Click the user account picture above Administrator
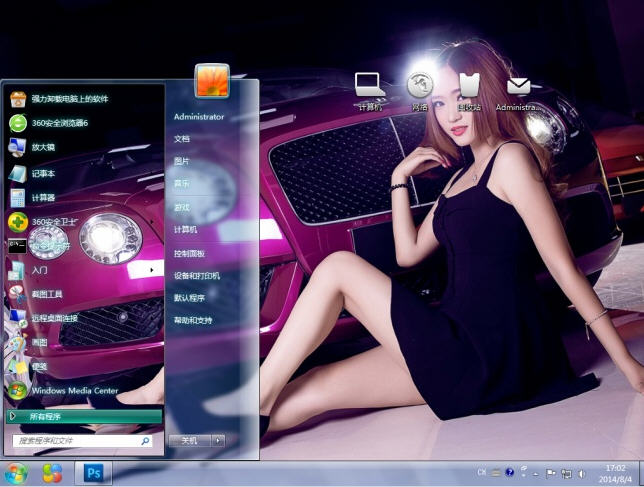 (212, 80)
